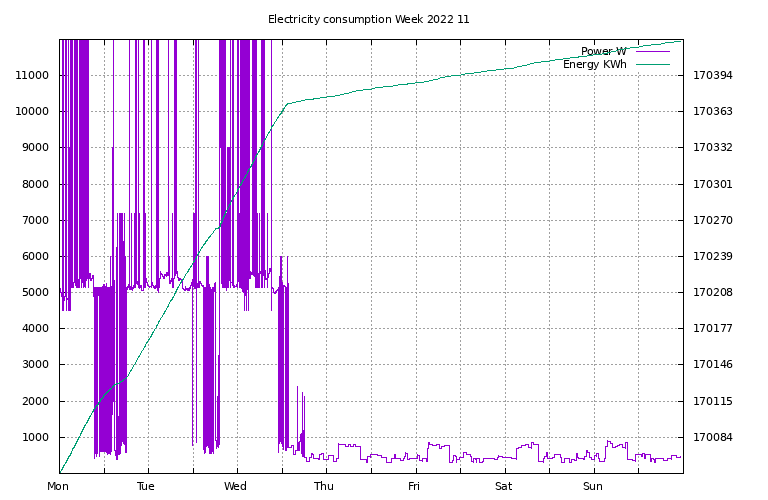Click the 5000 left axis value
The image size is (768, 500).
pos(36,292)
